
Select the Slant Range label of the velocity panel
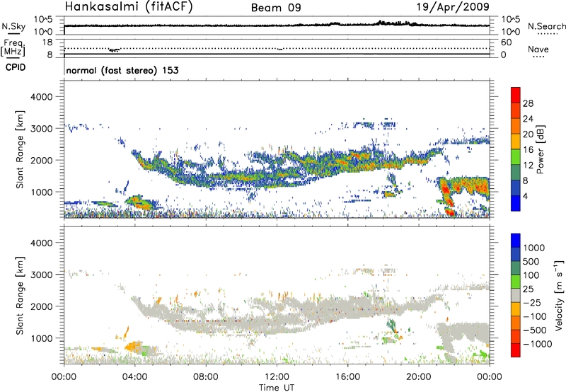(x=20, y=296)
